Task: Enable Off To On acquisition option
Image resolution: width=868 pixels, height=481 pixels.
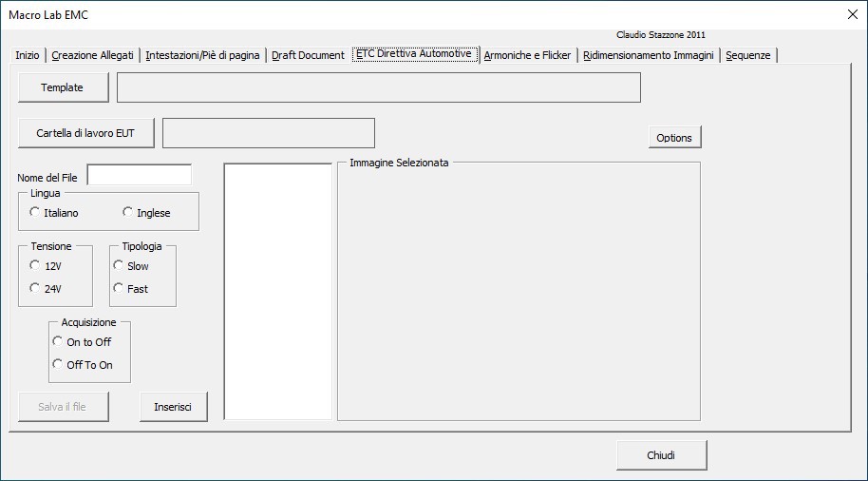Action: [x=58, y=365]
